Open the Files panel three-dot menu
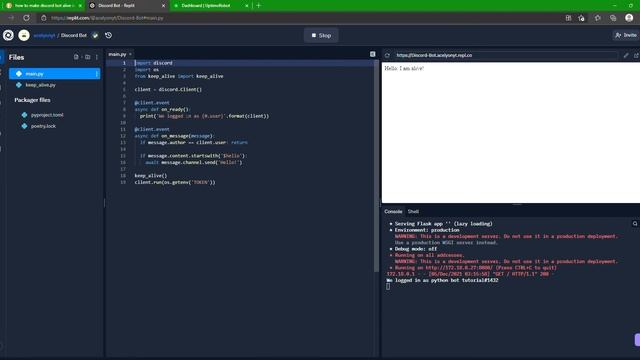Image resolution: width=640 pixels, height=360 pixels. 97,57
